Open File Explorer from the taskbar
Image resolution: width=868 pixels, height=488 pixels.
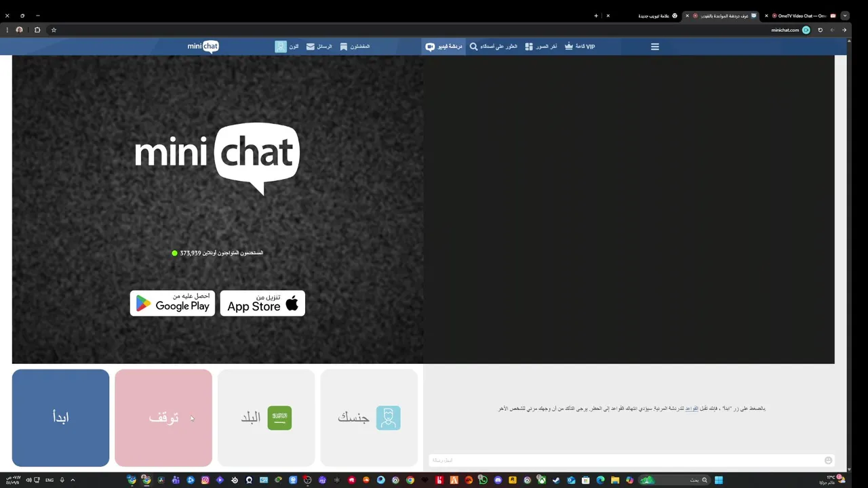[x=615, y=480]
